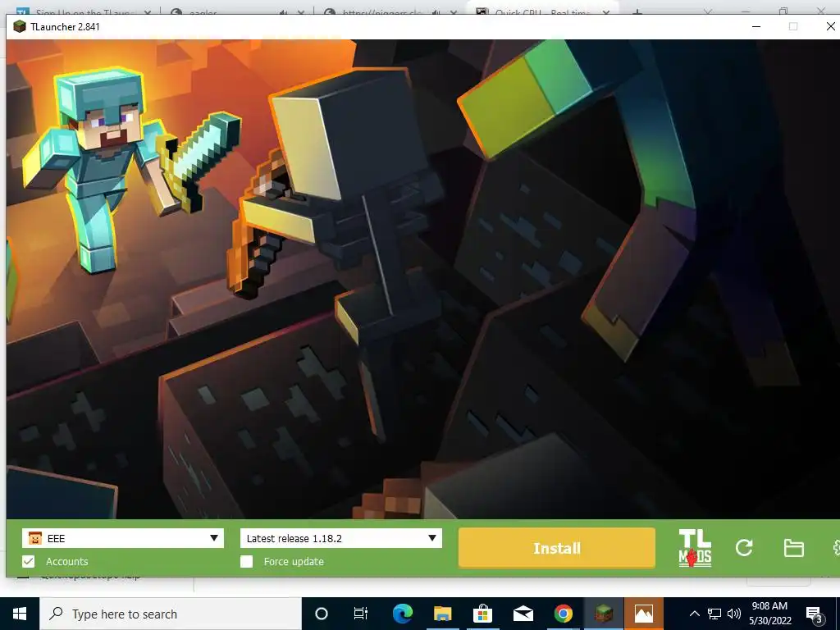Launch Microsoft Edge from taskbar
The image size is (840, 630).
(402, 614)
